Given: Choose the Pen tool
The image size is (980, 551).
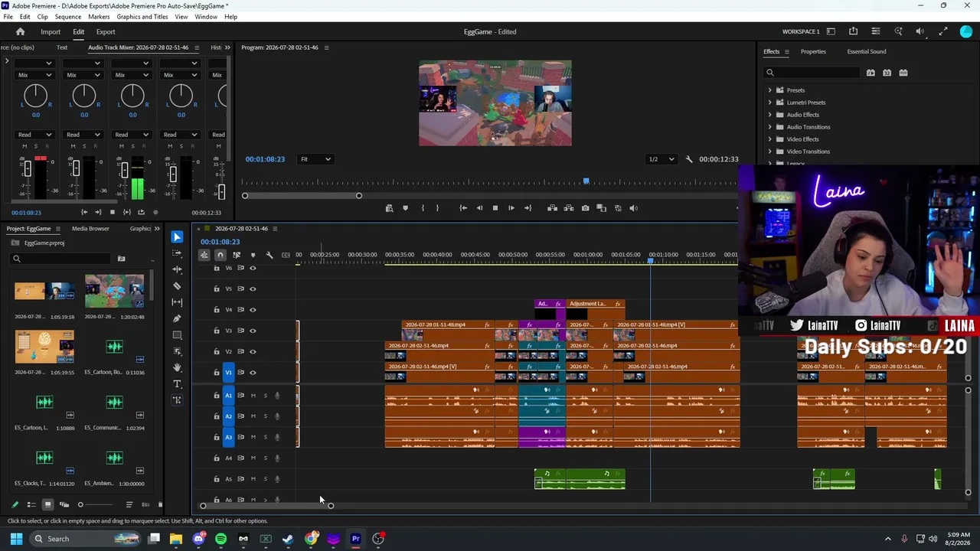Looking at the screenshot, I should pos(177,318).
